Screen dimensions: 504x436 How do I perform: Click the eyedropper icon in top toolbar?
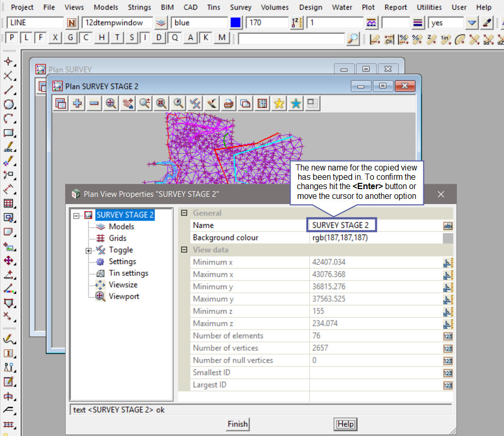click(486, 23)
